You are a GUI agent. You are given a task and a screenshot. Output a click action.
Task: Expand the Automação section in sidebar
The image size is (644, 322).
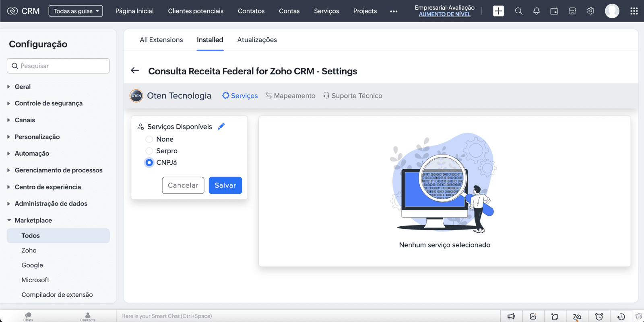(x=32, y=154)
